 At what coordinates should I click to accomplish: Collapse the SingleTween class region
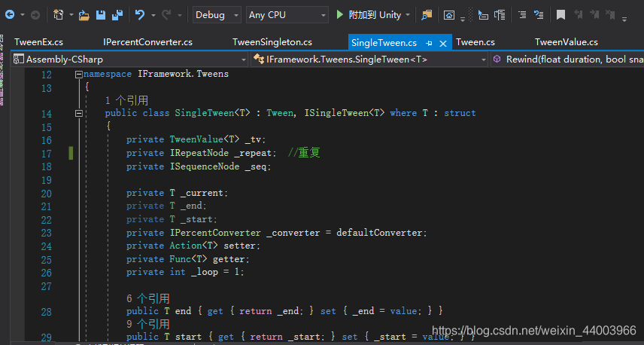[x=79, y=114]
